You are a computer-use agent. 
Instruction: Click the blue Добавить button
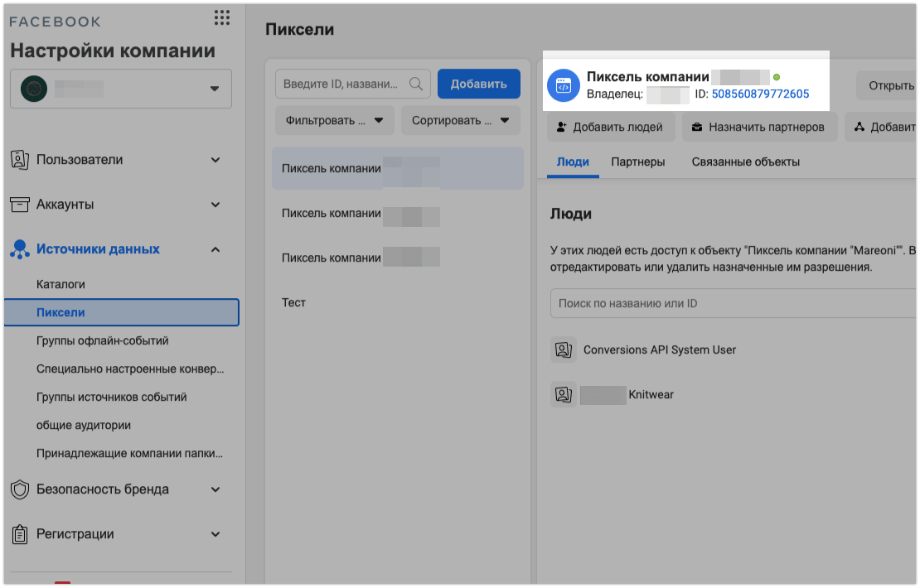coord(478,84)
